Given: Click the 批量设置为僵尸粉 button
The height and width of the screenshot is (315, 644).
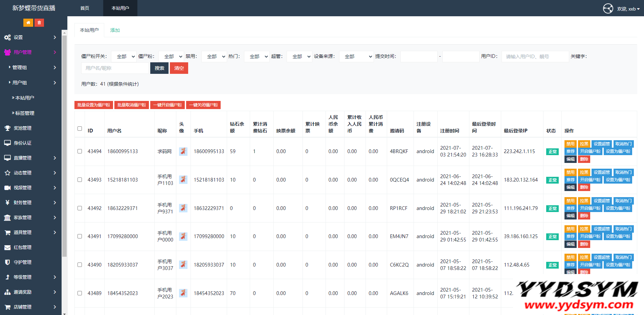Looking at the screenshot, I should 94,105.
